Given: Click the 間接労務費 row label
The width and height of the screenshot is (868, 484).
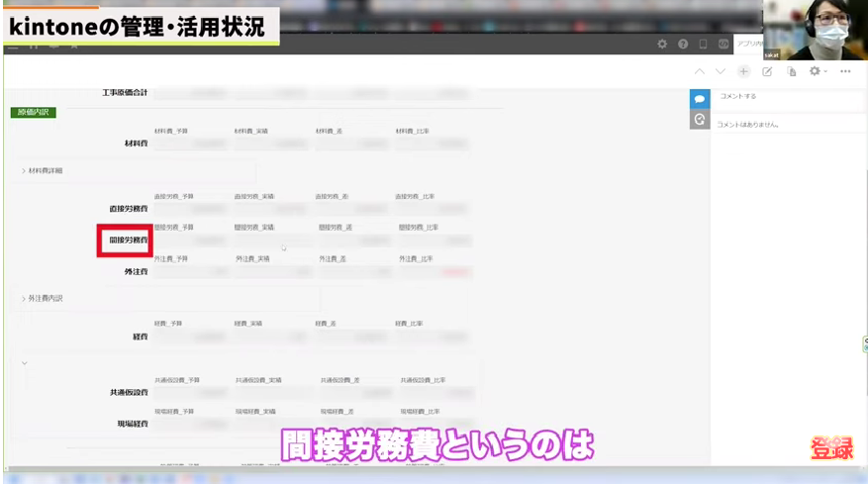Looking at the screenshot, I should click(x=129, y=241).
